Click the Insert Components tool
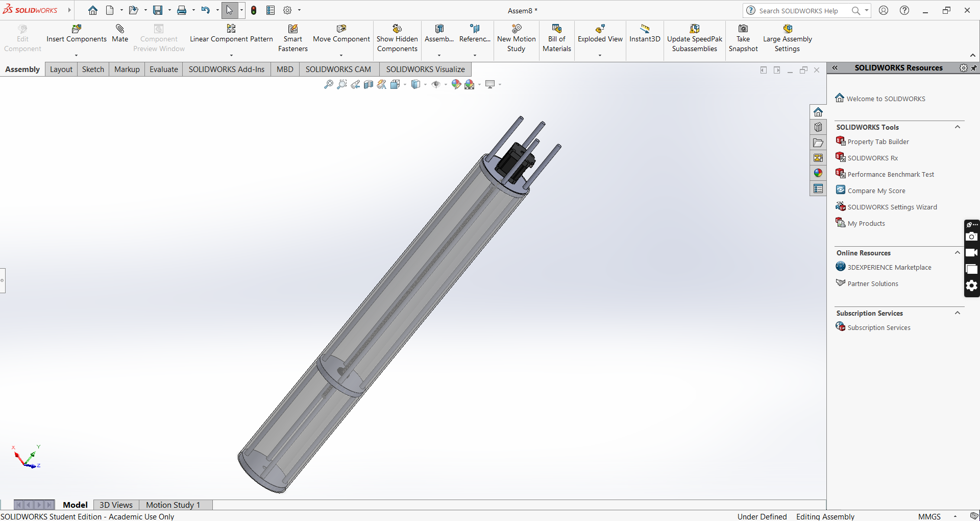Viewport: 980px width, 521px height. [77, 34]
